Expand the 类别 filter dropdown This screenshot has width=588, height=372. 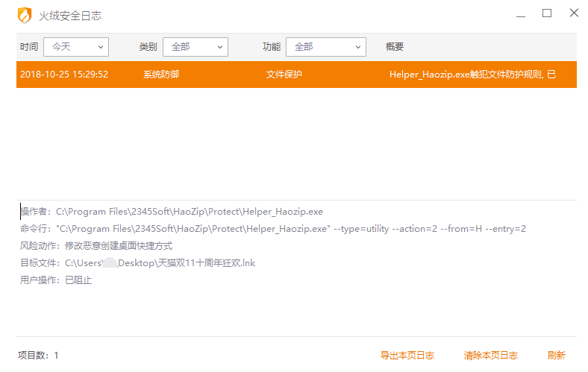195,46
